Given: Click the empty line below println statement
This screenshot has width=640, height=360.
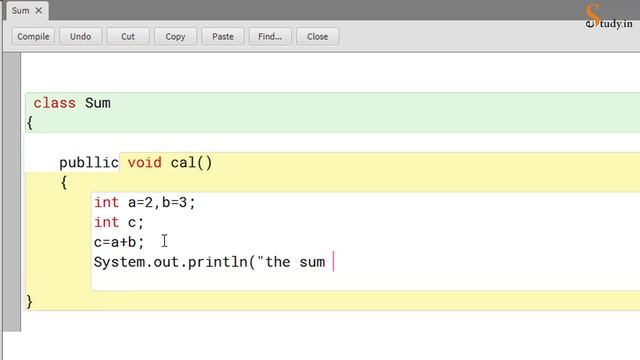Looking at the screenshot, I should pos(365,281).
